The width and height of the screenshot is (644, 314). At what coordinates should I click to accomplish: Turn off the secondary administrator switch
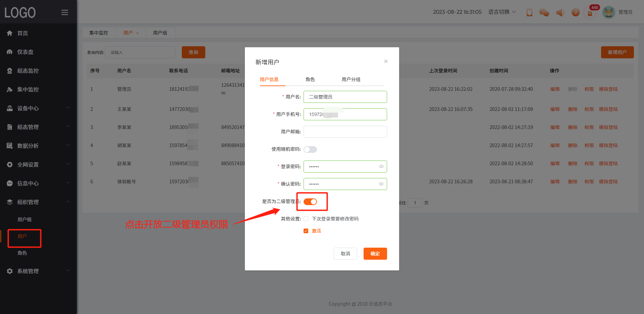(x=310, y=202)
